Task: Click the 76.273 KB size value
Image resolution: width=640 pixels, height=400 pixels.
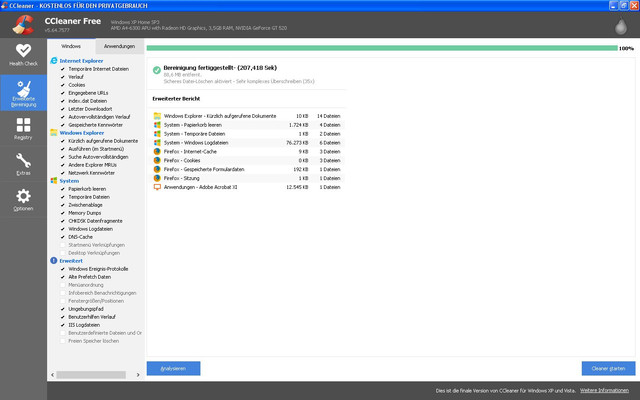Action: (297, 143)
